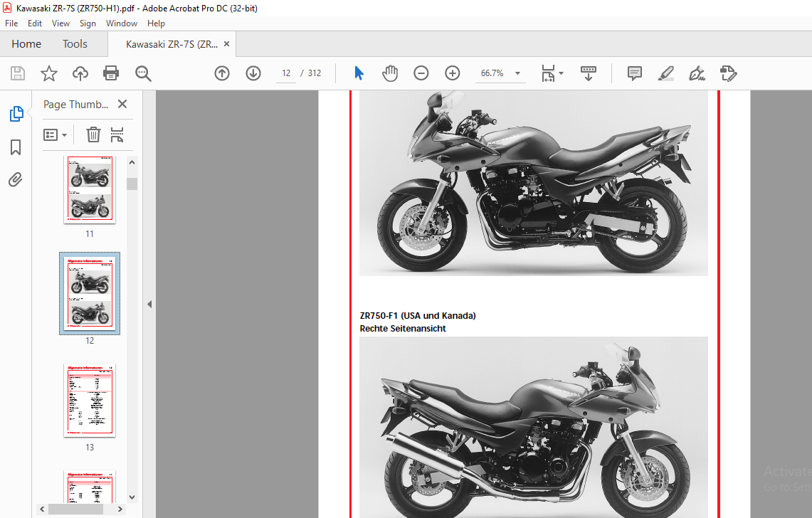Add a comment with speech bubble icon
Image resolution: width=812 pixels, height=518 pixels.
click(634, 73)
